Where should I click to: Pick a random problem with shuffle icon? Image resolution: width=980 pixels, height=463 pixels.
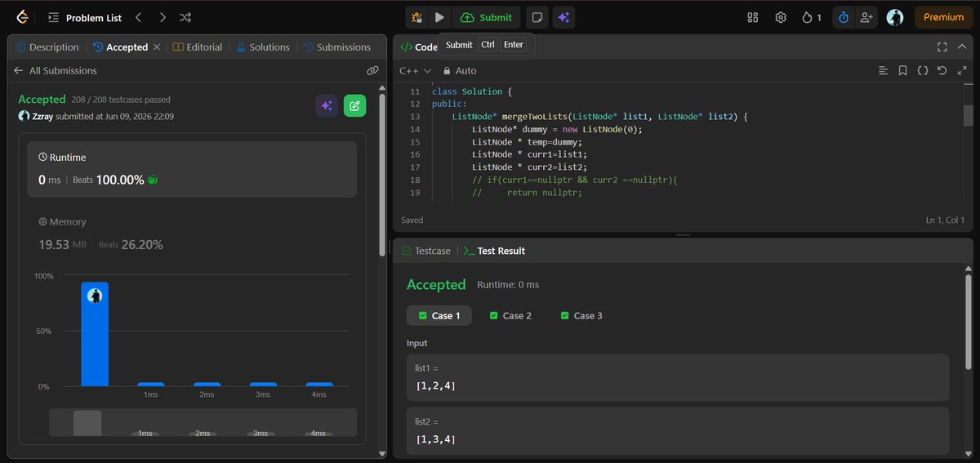[x=185, y=17]
